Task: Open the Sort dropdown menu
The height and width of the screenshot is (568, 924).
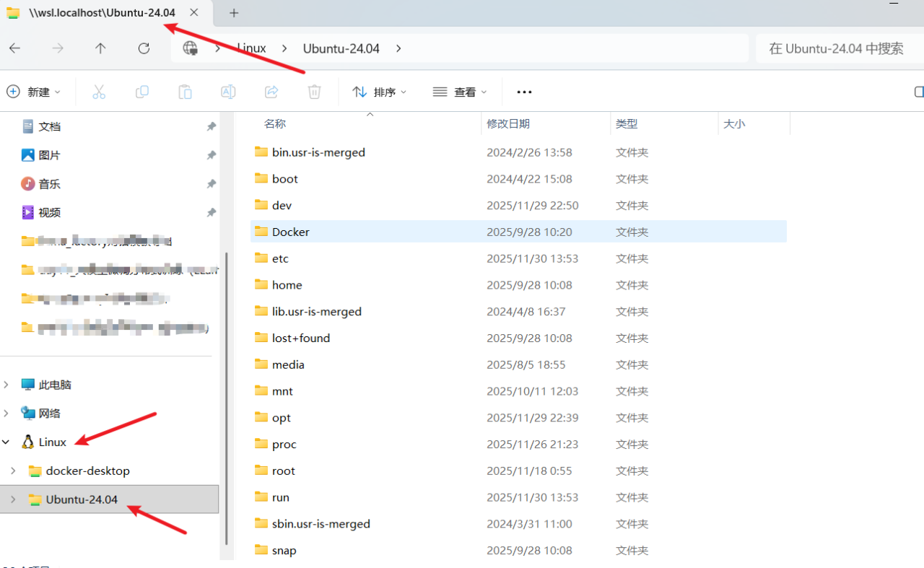Action: click(x=379, y=92)
